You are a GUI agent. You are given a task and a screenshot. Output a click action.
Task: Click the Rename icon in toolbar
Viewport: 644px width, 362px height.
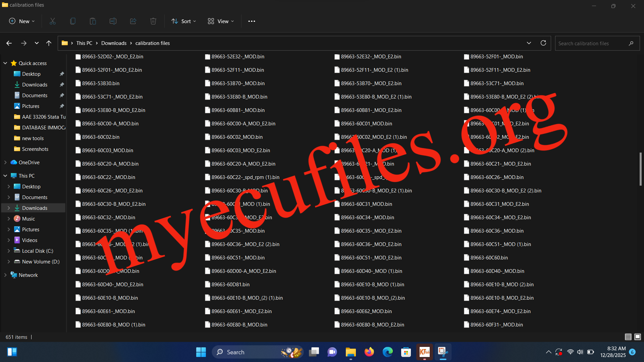coord(113,21)
